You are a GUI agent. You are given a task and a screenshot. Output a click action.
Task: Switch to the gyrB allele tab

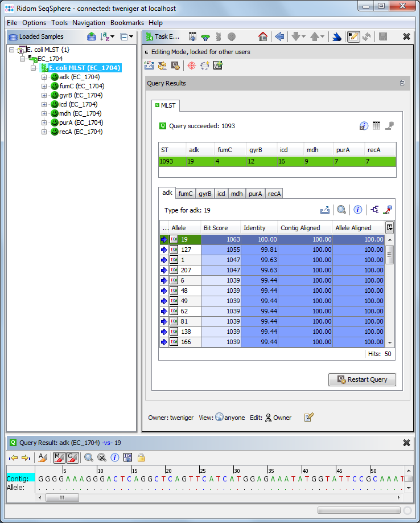click(x=205, y=194)
